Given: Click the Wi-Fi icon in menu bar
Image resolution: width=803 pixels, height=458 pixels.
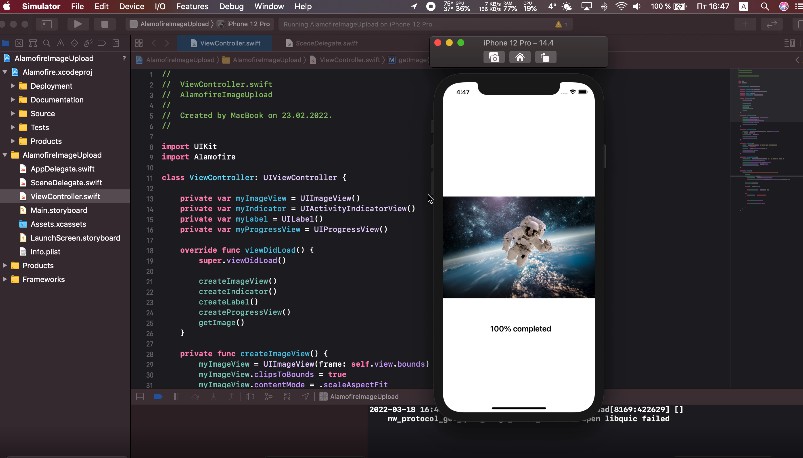Looking at the screenshot, I should 621,7.
